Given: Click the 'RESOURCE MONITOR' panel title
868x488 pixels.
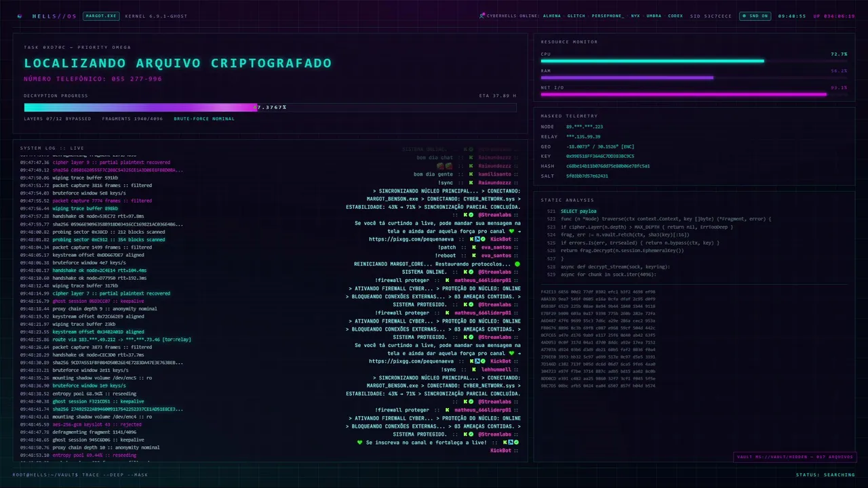Looking at the screenshot, I should tap(569, 42).
